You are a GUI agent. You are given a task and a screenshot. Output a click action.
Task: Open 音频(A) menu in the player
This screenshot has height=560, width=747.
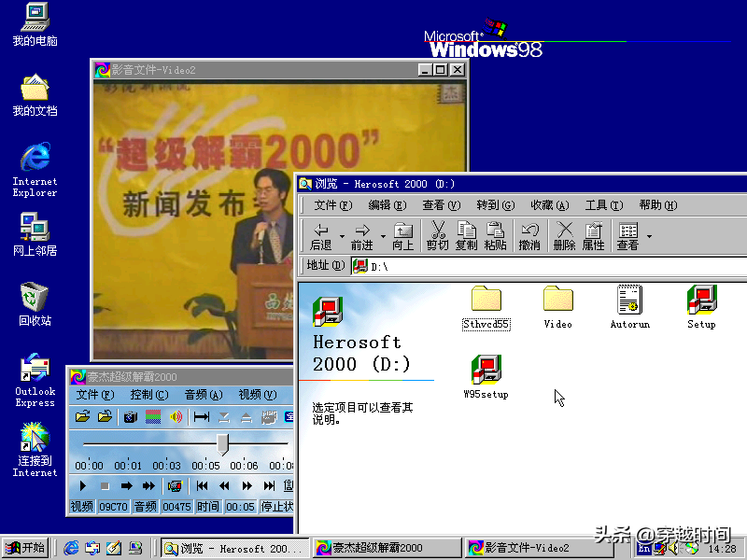coord(204,395)
